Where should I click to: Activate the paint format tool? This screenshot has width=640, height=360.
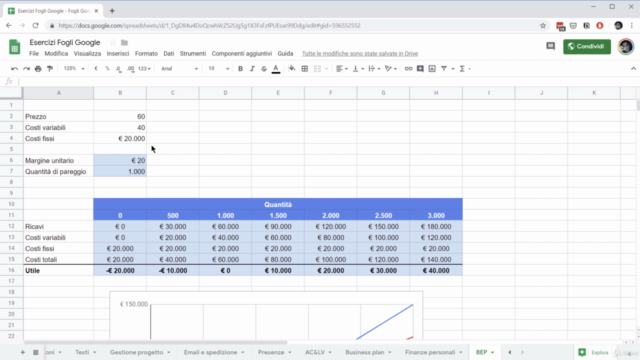tap(50, 69)
